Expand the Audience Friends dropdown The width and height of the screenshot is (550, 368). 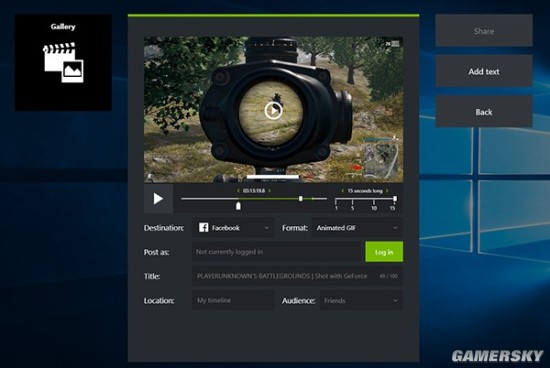pyautogui.click(x=361, y=301)
